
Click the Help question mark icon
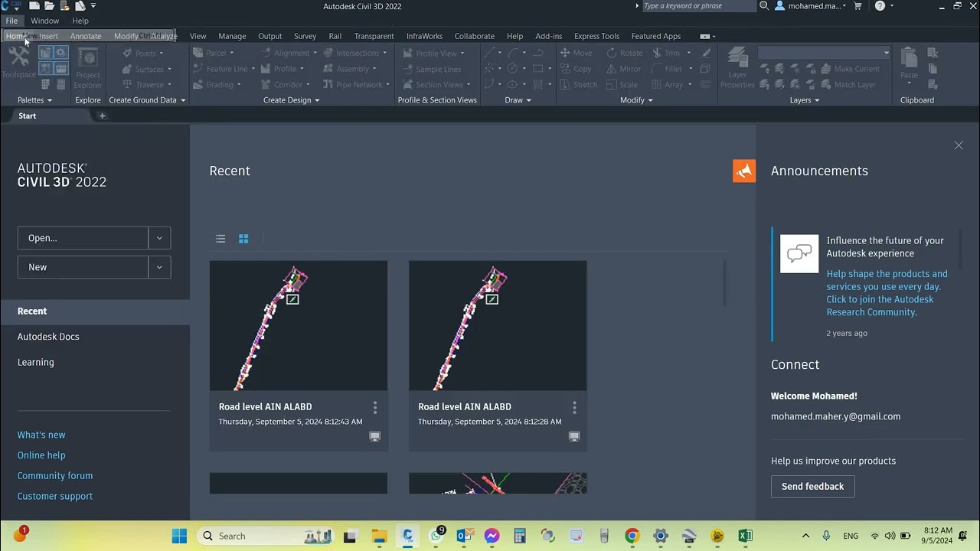[880, 6]
